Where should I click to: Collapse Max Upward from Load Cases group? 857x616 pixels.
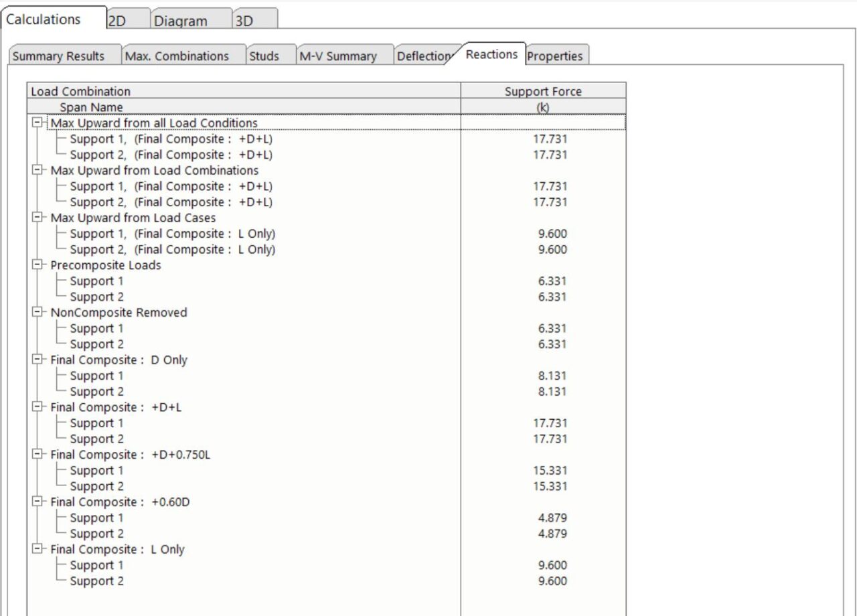[38, 218]
